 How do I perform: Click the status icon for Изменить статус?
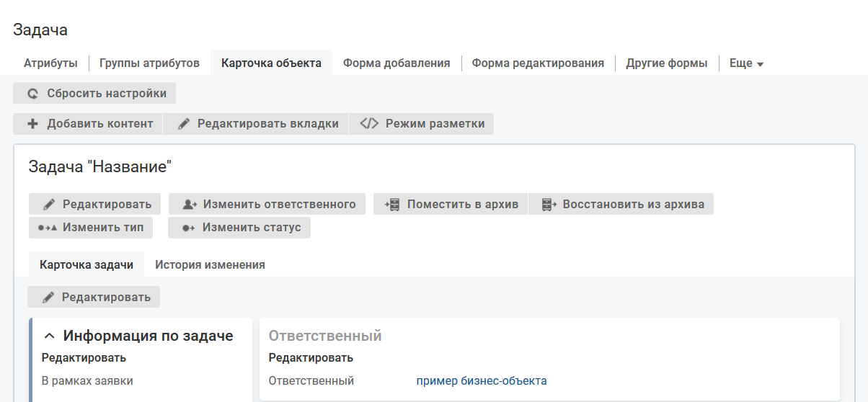click(188, 228)
